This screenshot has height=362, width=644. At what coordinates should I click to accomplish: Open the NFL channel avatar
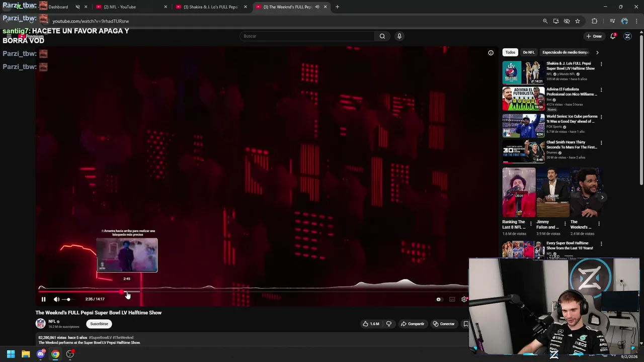point(40,323)
